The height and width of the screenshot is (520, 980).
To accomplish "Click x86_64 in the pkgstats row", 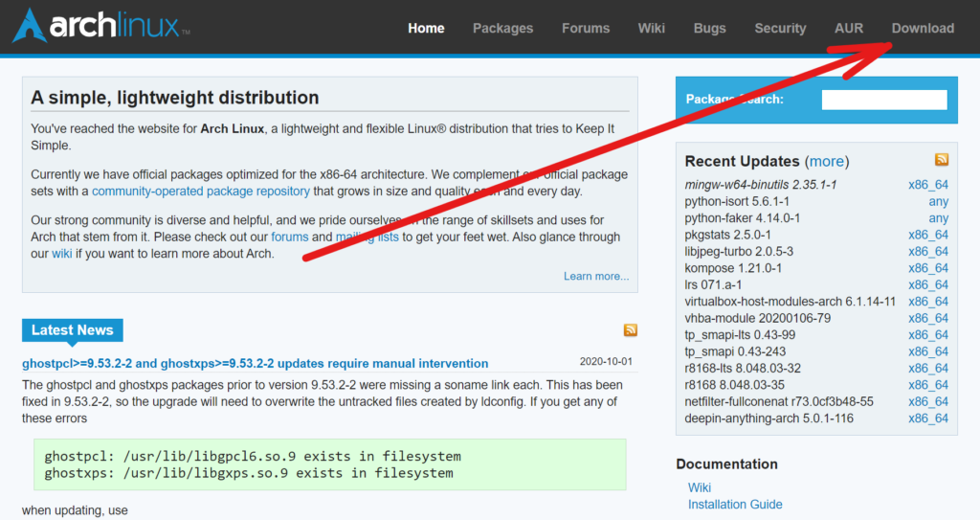I will coord(928,235).
